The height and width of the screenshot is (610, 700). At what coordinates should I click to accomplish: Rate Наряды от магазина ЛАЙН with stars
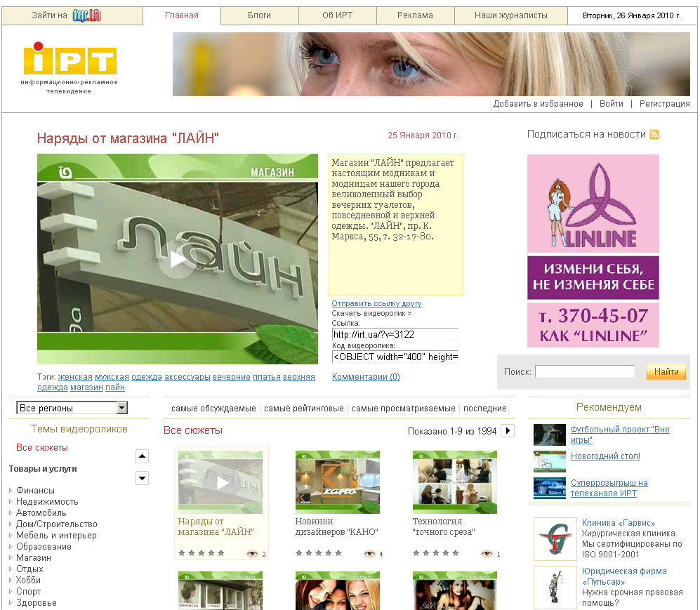202,553
